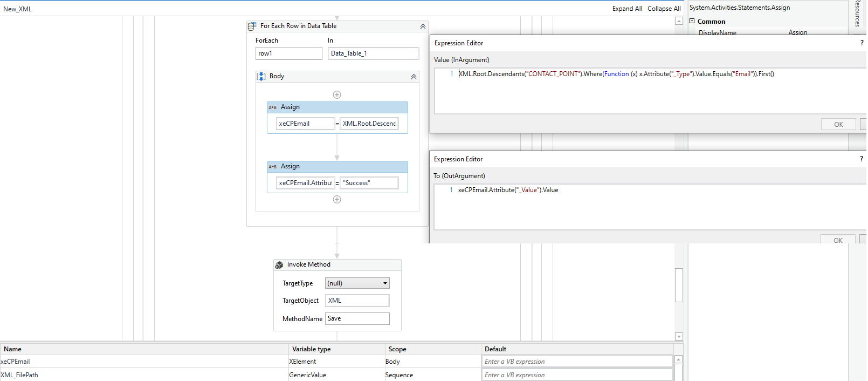868x381 pixels.
Task: Click the New_XML breadcrumb
Action: coord(17,9)
